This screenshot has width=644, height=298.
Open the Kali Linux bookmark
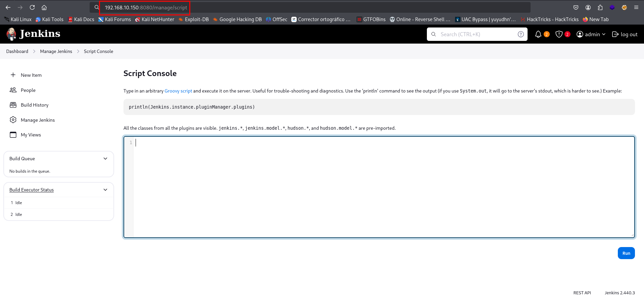pos(18,19)
